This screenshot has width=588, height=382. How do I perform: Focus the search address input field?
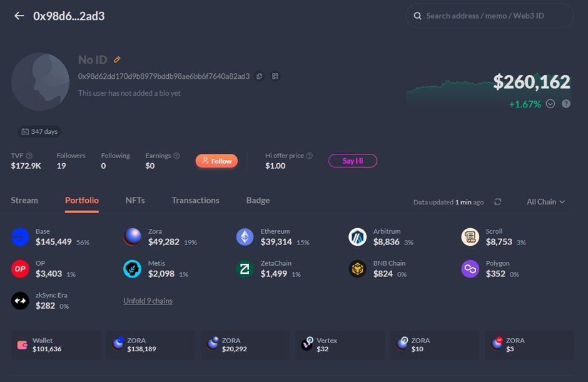[489, 16]
